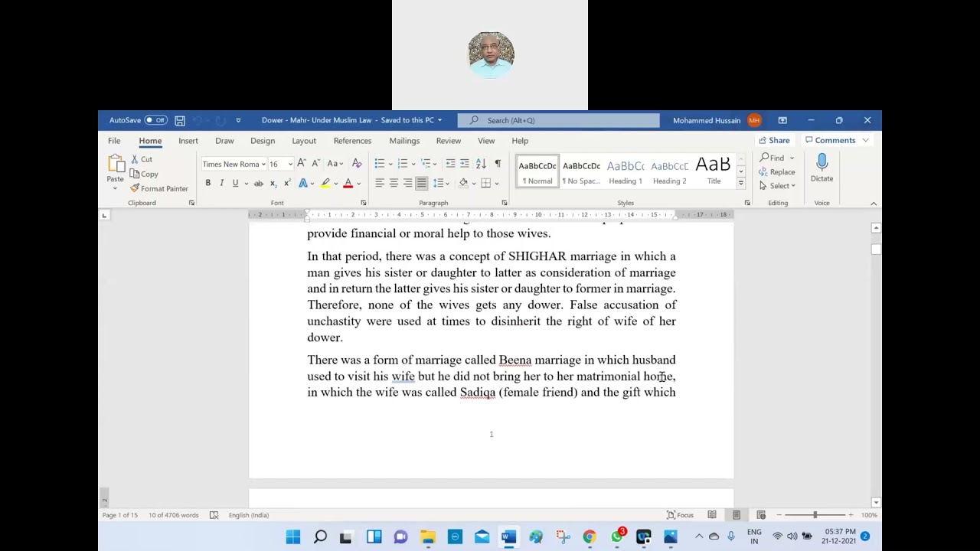Click Replace in Editing group

tap(777, 172)
